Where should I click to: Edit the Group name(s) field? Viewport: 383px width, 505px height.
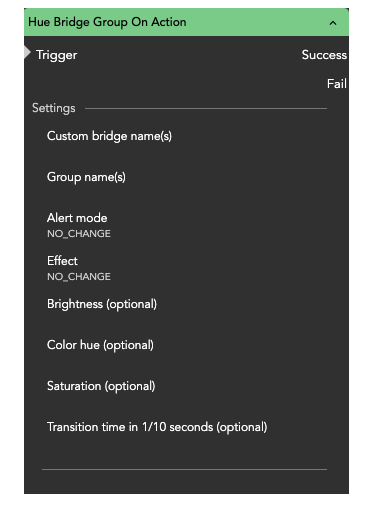pyautogui.click(x=187, y=183)
